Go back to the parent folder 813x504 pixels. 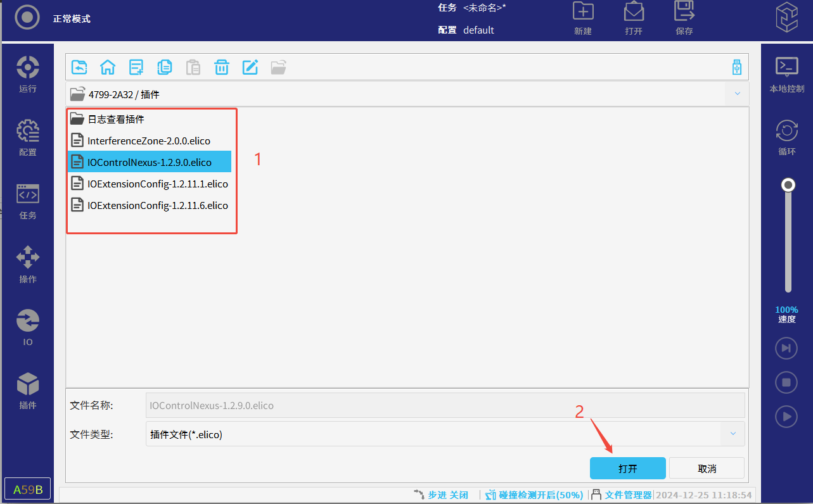pyautogui.click(x=79, y=67)
